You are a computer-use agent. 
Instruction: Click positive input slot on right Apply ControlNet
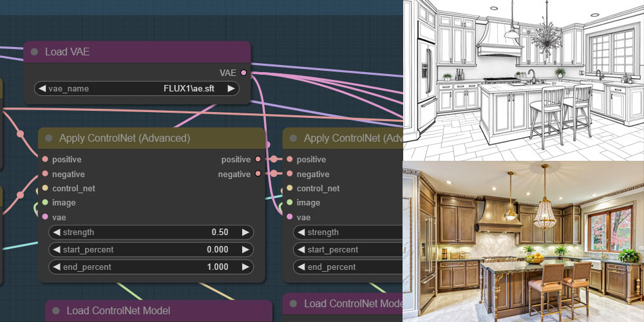point(290,159)
